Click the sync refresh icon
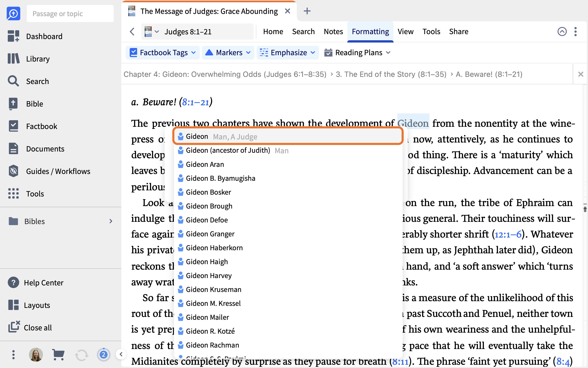The height and width of the screenshot is (368, 588). click(81, 355)
